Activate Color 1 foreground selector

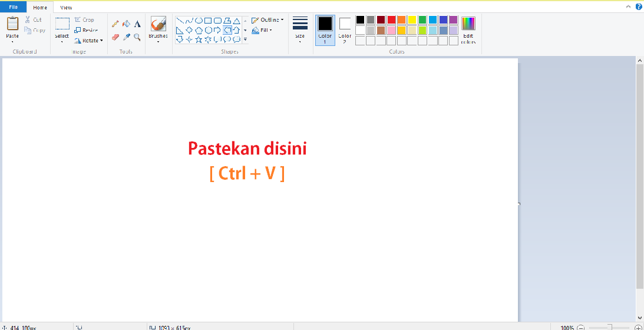pos(325,30)
